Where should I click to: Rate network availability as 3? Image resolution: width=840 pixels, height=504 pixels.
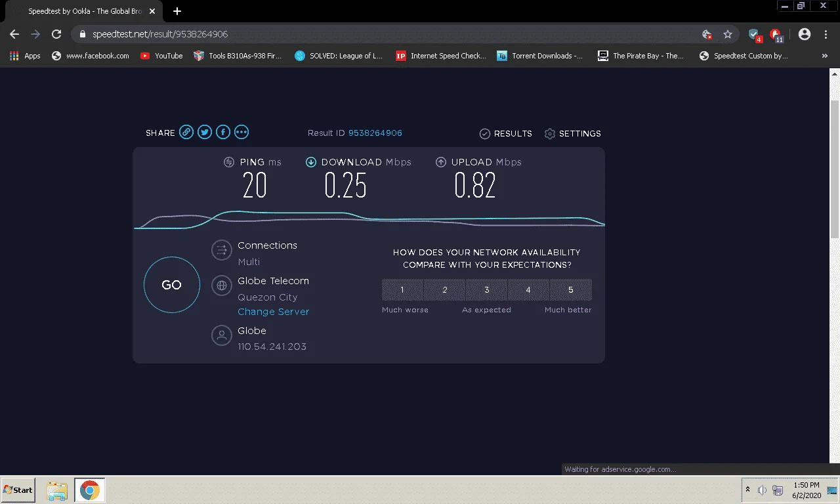pos(487,290)
